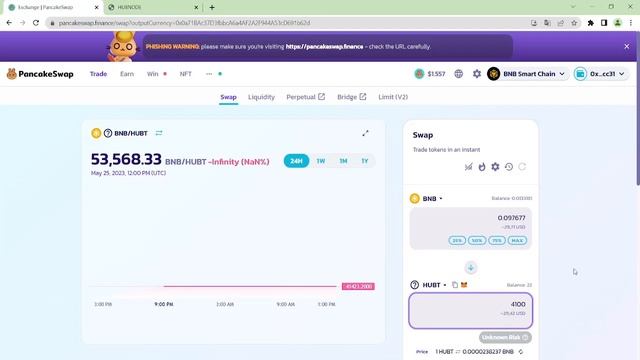
Task: Set 75% of BNB balance
Action: 497,240
